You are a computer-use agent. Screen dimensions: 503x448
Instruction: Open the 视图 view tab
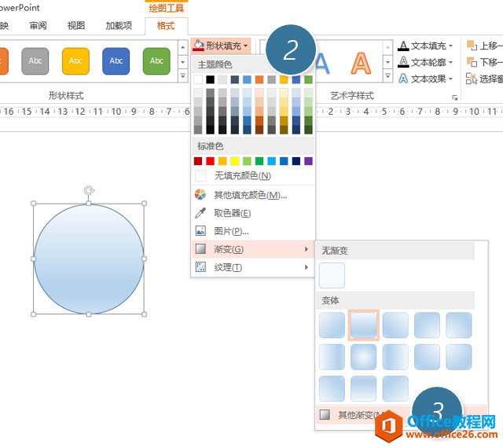click(x=76, y=26)
